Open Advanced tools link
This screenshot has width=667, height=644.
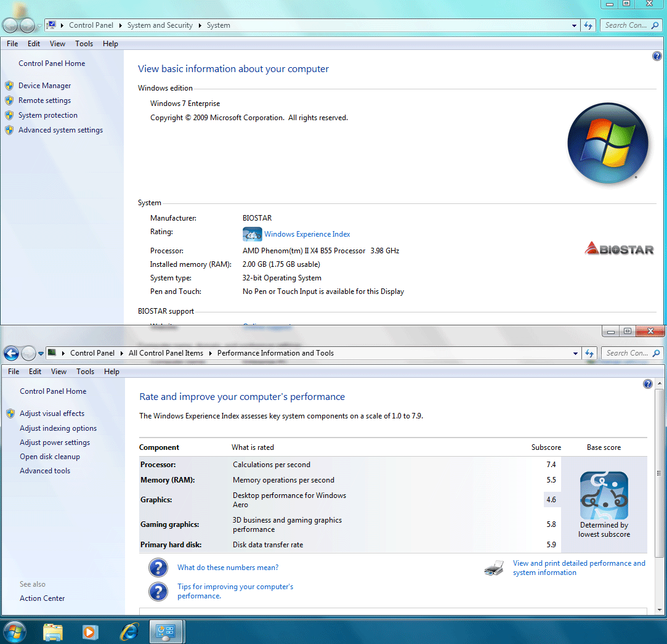point(45,471)
